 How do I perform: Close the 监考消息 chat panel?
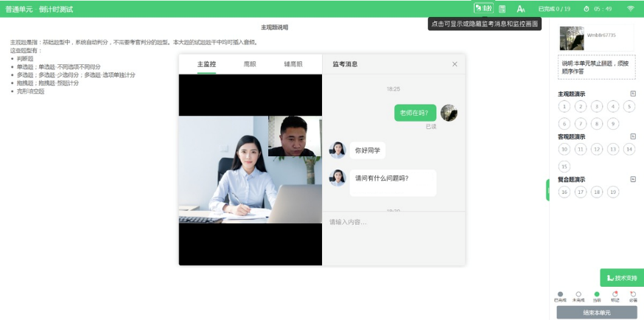(x=455, y=64)
